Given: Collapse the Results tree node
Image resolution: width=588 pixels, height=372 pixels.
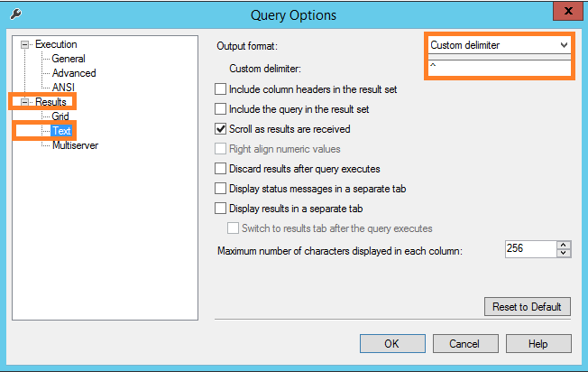Looking at the screenshot, I should pos(25,102).
